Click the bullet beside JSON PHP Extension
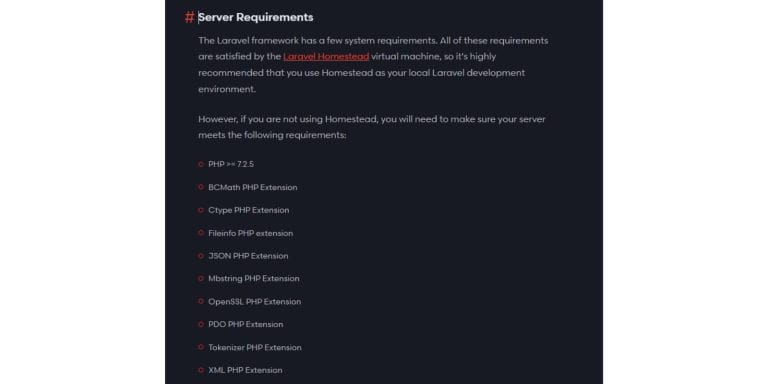The width and height of the screenshot is (768, 384). pos(201,256)
